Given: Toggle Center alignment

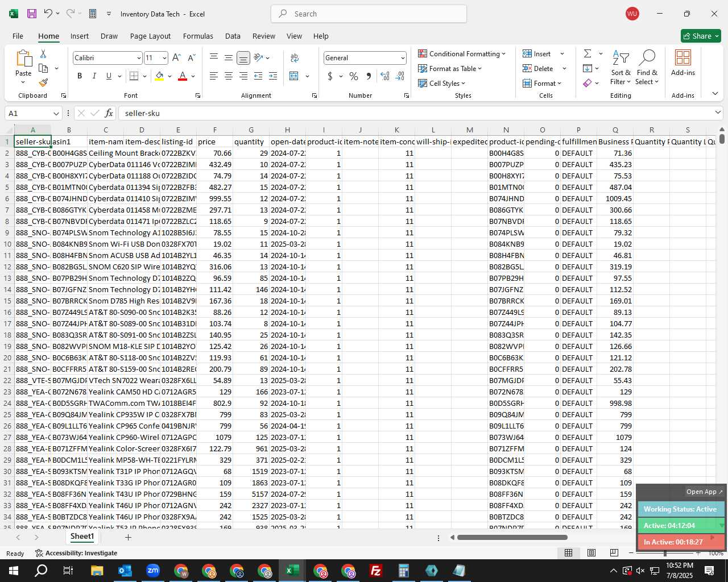Looking at the screenshot, I should pyautogui.click(x=229, y=76).
